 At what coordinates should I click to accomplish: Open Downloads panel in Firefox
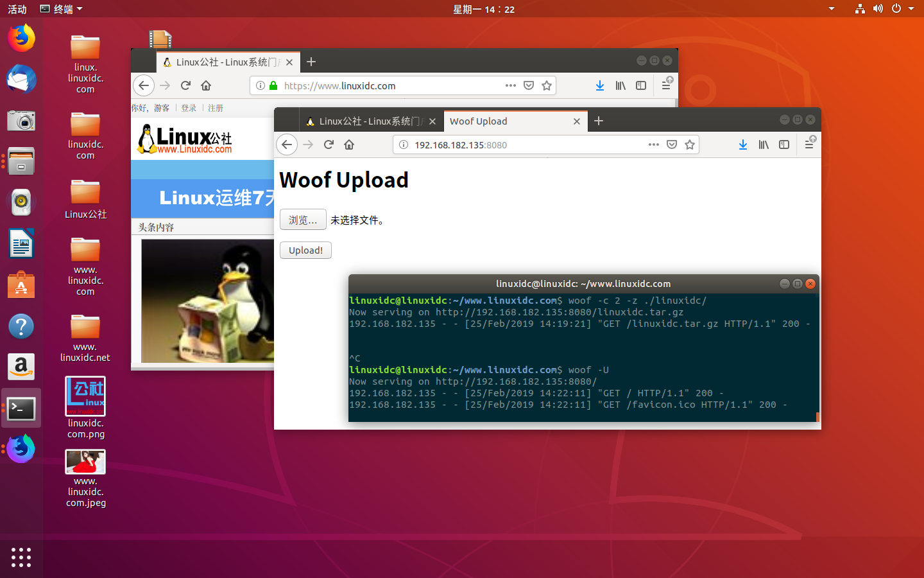point(743,144)
